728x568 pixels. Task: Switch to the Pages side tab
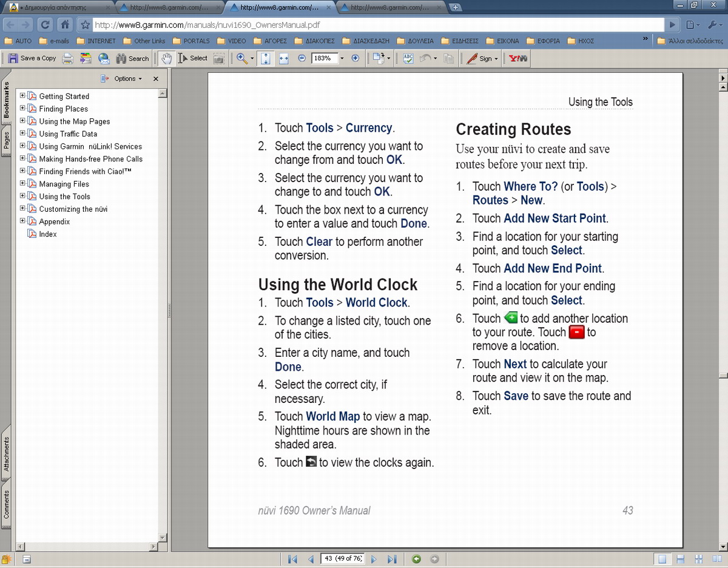tap(7, 140)
